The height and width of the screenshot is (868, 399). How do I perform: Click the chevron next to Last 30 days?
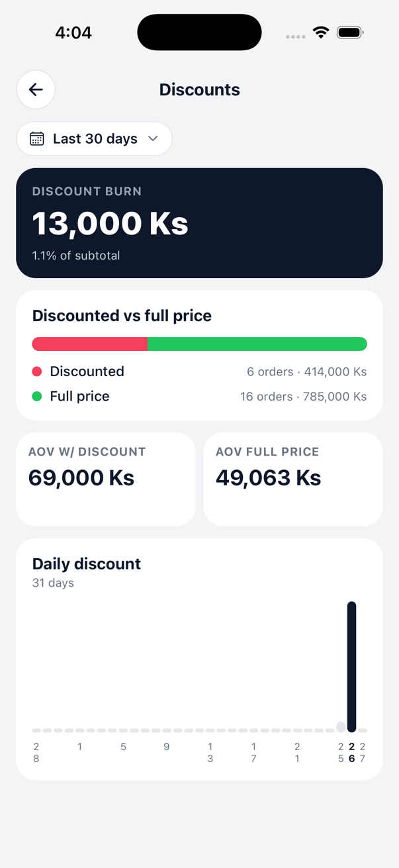point(153,138)
